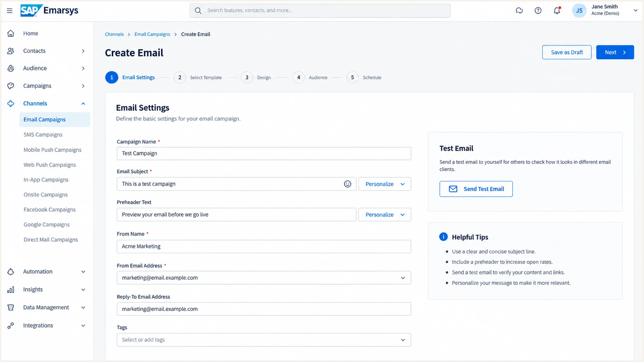Open the notifications bell
644x362 pixels.
click(x=557, y=11)
